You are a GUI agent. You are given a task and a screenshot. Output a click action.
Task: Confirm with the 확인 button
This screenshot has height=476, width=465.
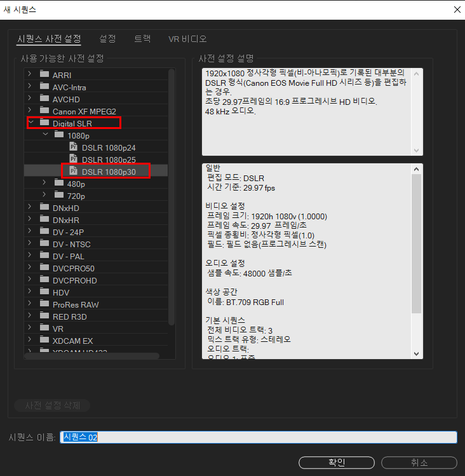pyautogui.click(x=337, y=463)
